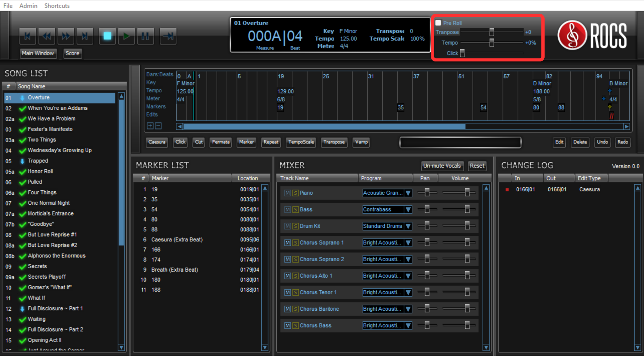Skip to the end of the song
644x356 pixels.
[x=85, y=36]
